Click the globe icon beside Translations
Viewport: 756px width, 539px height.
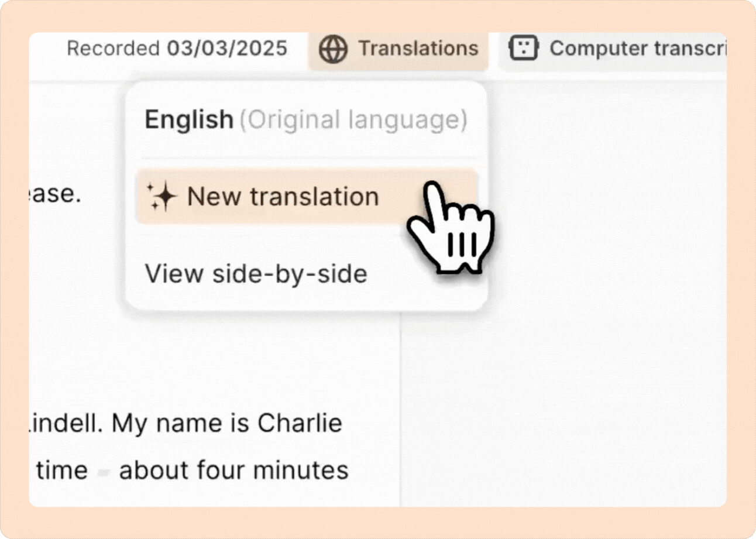(x=334, y=49)
